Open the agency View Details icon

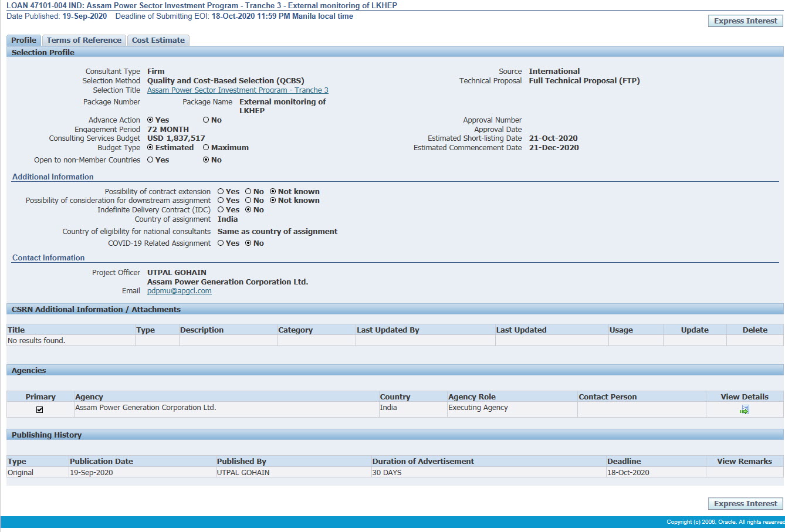[745, 409]
